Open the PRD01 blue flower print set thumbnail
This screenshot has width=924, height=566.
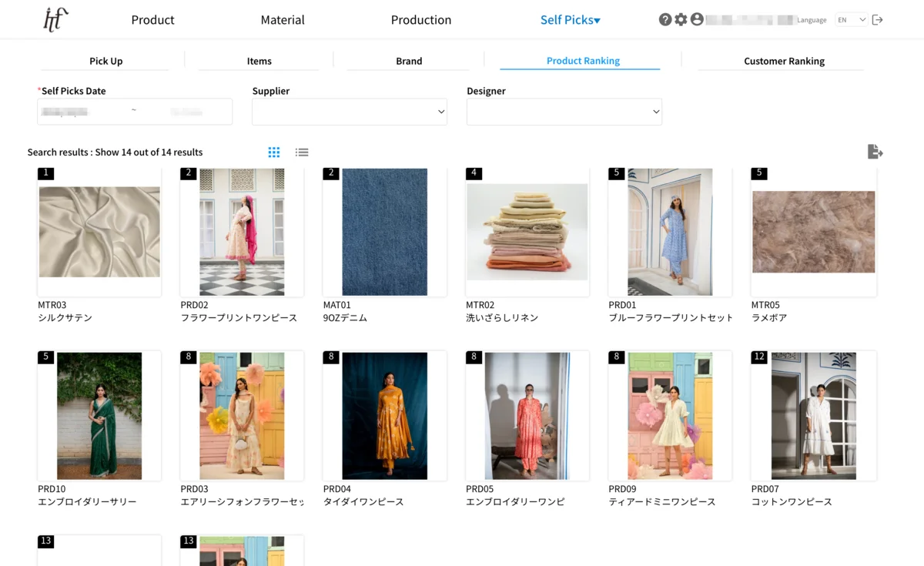[670, 232]
